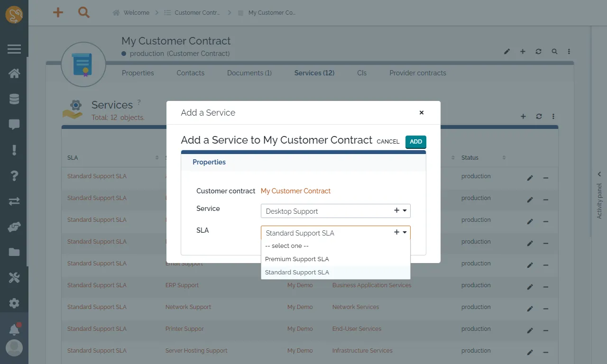The image size is (607, 364).
Task: Click the CANCEL button
Action: (388, 142)
